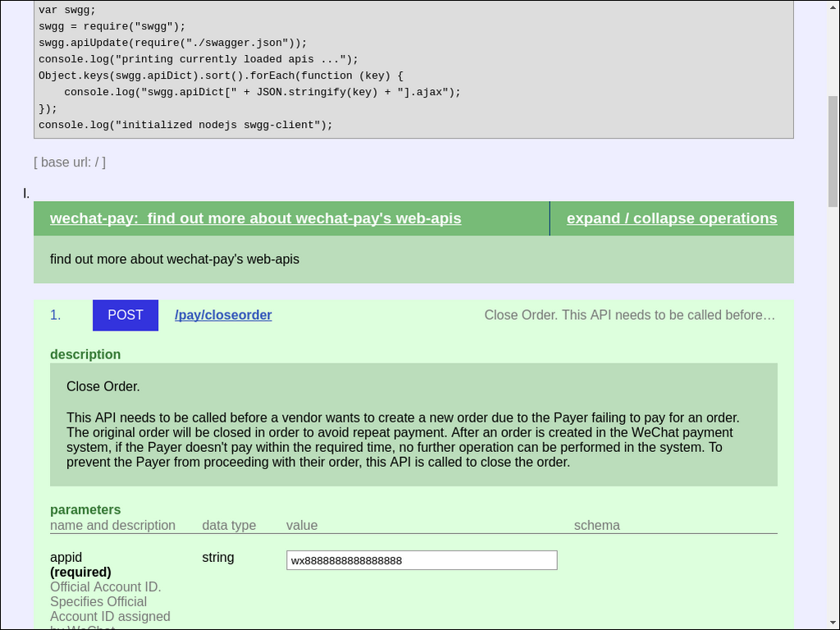This screenshot has height=630, width=840.
Task: Click expand / collapse operations
Action: [x=671, y=218]
